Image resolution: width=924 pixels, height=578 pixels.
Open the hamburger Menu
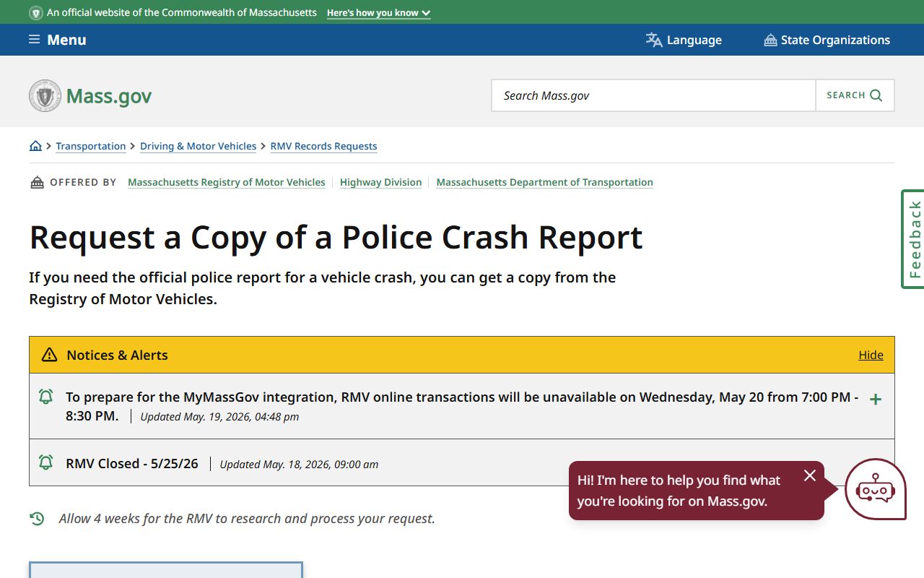click(57, 40)
